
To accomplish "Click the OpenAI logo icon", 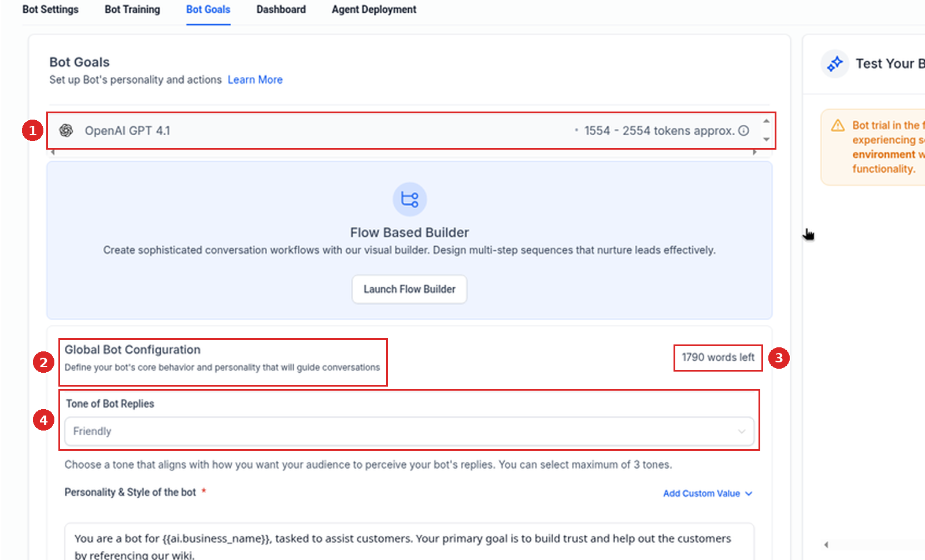I will pos(66,131).
